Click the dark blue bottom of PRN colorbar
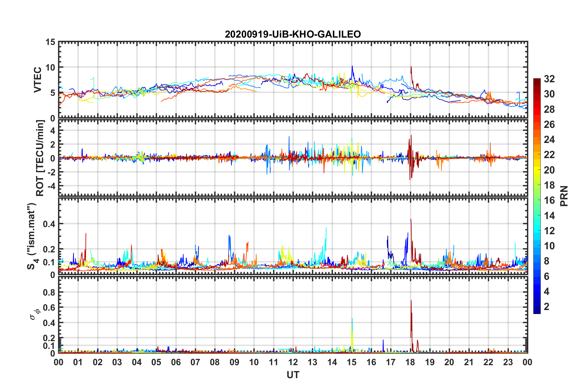Viewport: 586px width, 392px height. point(537,310)
